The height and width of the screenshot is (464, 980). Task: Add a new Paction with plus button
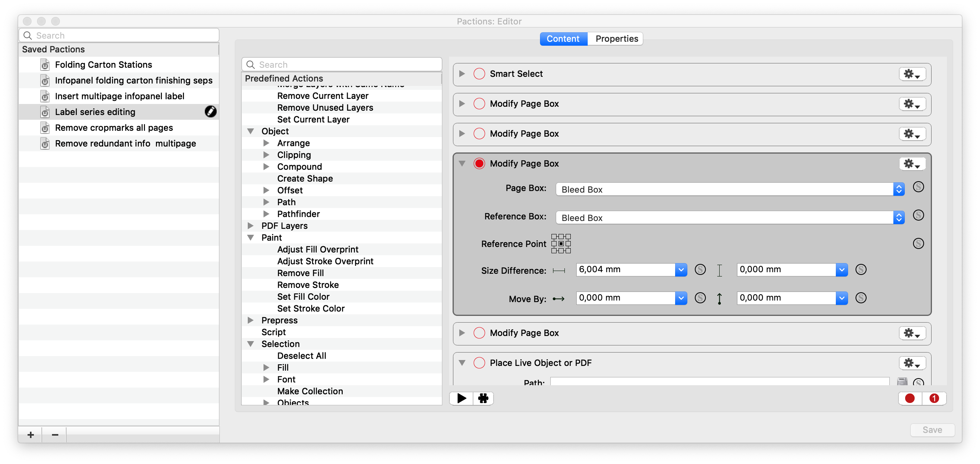(31, 435)
